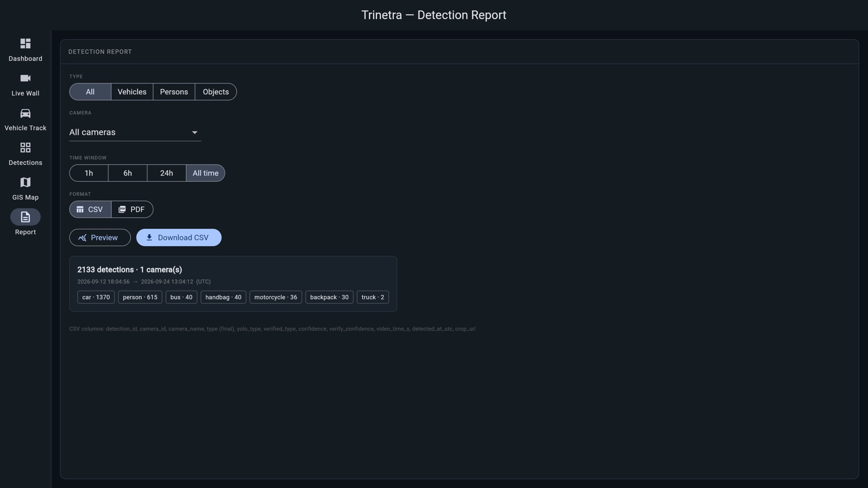Set time window to 6h
The width and height of the screenshot is (868, 488).
click(x=127, y=173)
